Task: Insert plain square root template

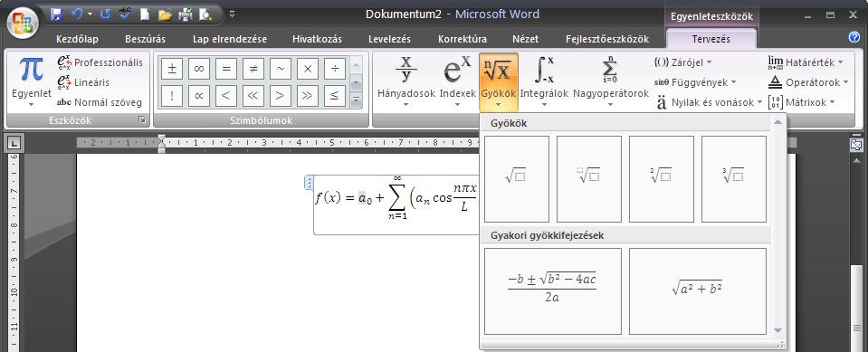Action: pyautogui.click(x=517, y=179)
